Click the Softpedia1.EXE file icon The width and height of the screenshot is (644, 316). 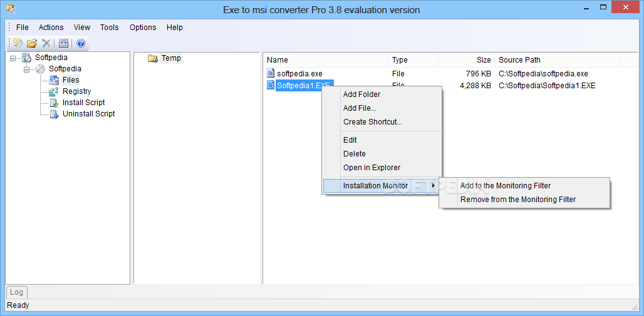pyautogui.click(x=270, y=85)
